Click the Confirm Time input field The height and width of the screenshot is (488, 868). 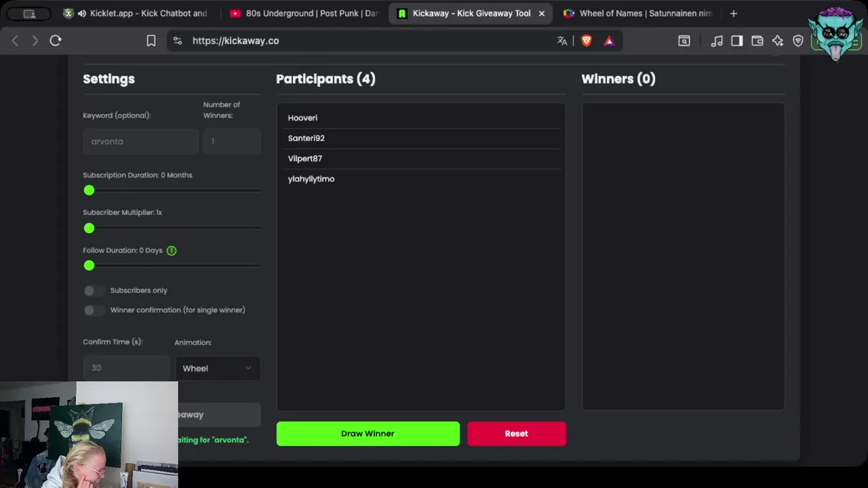126,368
